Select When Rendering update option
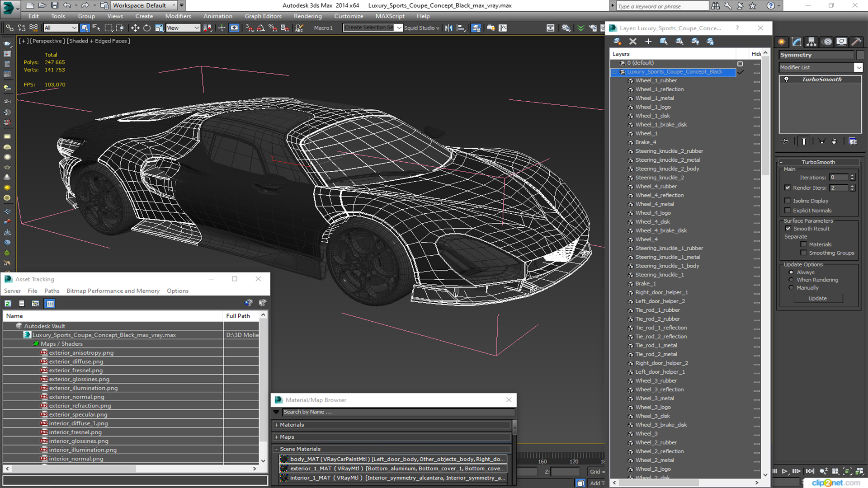 tap(791, 280)
